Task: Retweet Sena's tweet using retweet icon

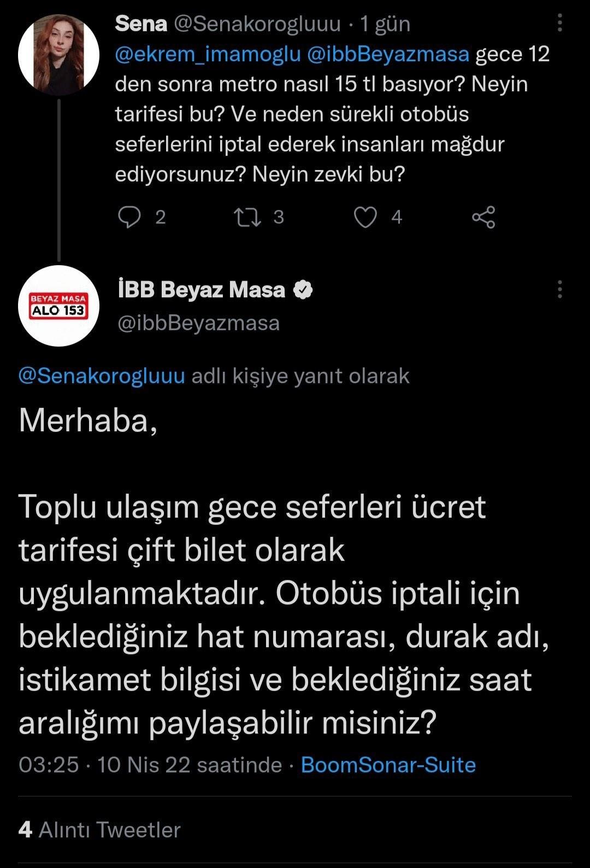Action: [x=247, y=218]
